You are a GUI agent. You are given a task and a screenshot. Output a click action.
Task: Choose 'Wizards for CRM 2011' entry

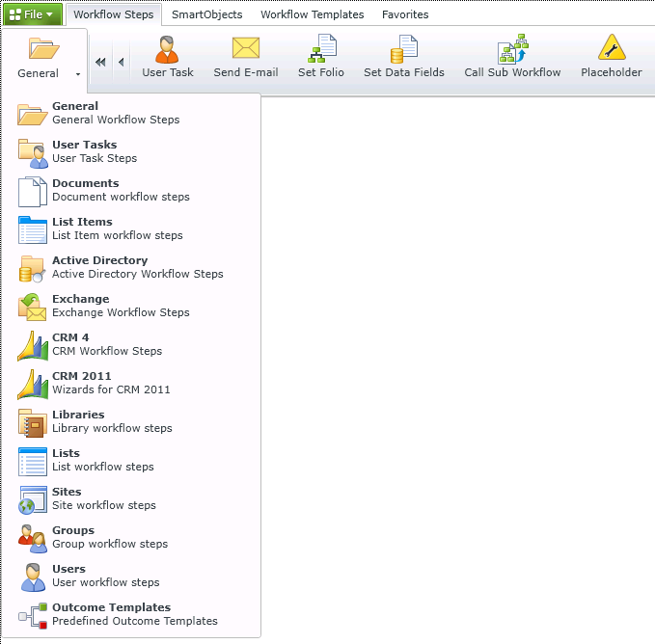tap(111, 389)
